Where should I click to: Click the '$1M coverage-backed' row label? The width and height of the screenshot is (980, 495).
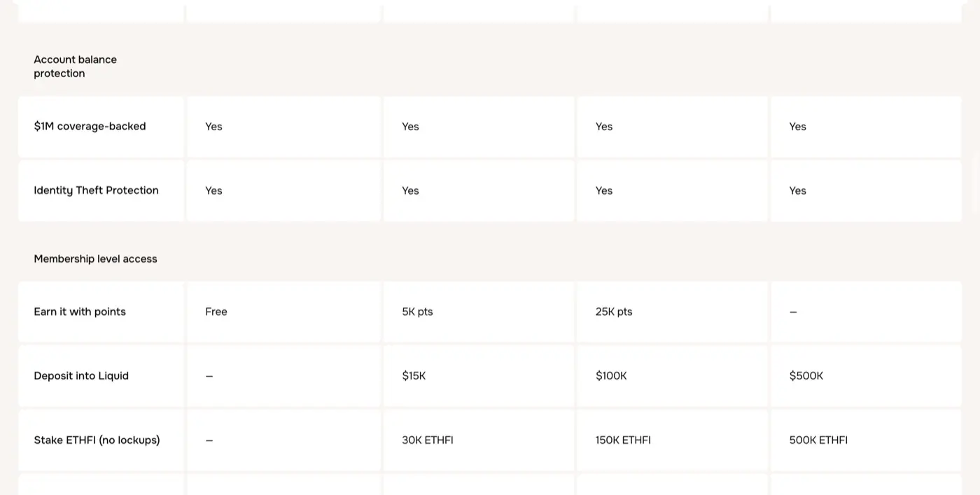pos(90,127)
